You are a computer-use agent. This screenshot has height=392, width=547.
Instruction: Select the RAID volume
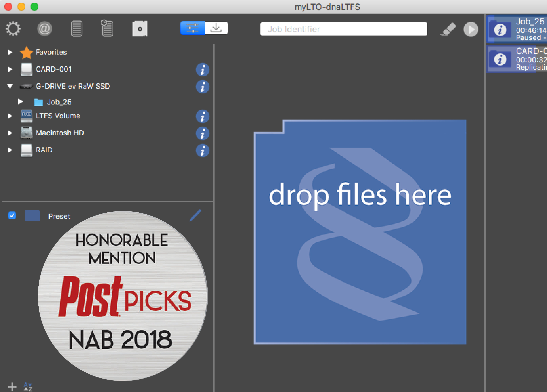(x=44, y=150)
